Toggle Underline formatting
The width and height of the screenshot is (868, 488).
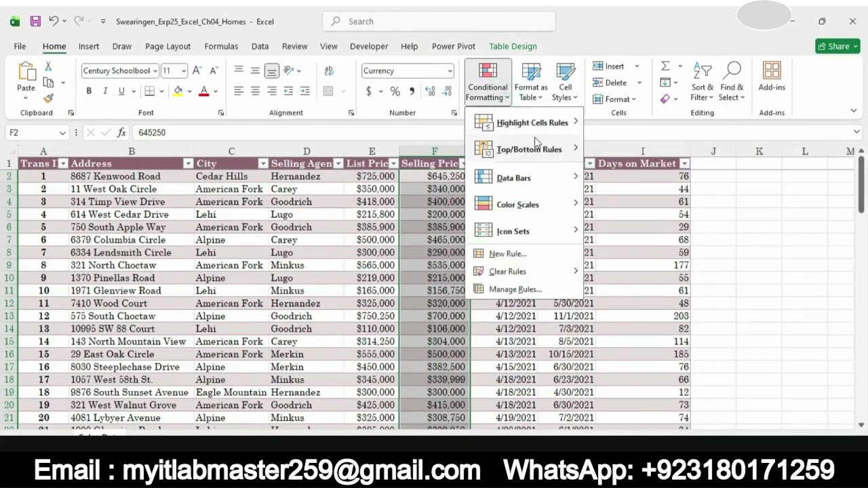pyautogui.click(x=121, y=91)
